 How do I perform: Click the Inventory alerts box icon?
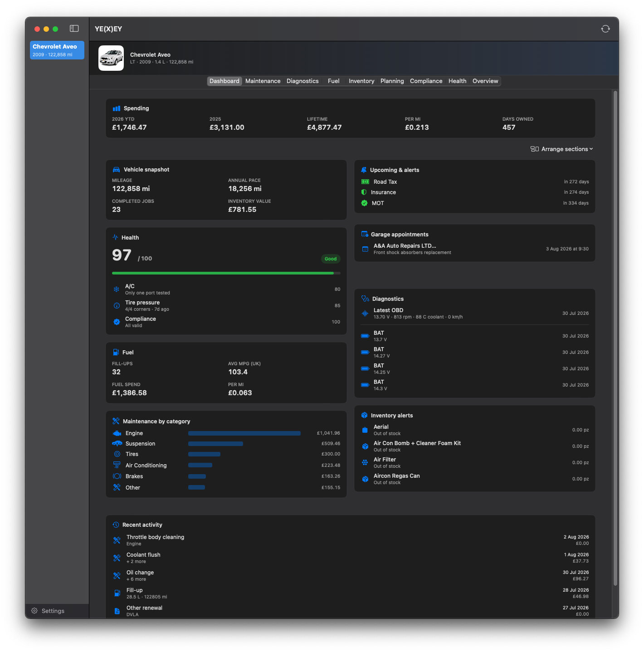pyautogui.click(x=364, y=415)
